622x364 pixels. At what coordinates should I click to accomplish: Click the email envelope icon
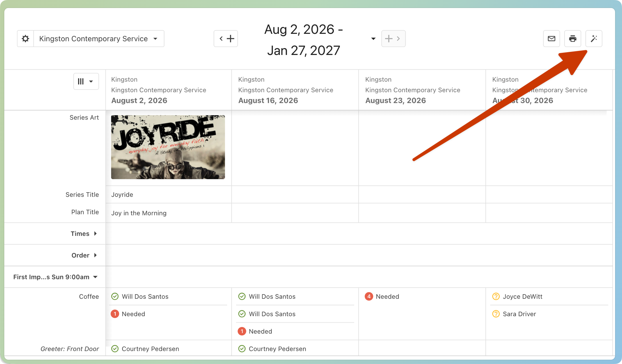(x=551, y=39)
